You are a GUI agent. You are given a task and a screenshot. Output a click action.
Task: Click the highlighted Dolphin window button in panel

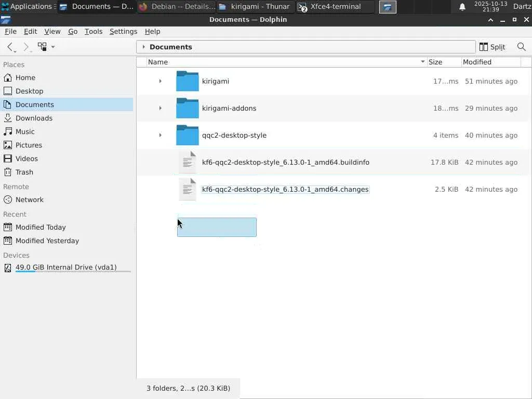point(388,7)
